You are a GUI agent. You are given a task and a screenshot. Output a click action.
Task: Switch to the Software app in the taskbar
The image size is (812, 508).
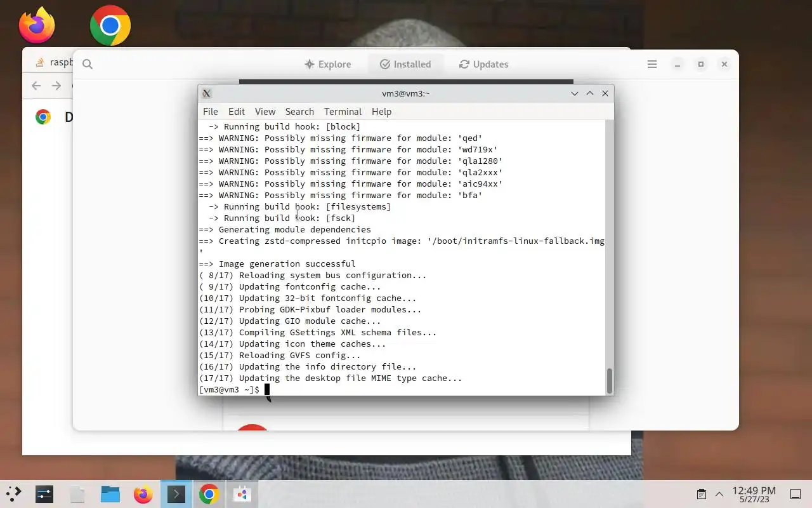[242, 494]
